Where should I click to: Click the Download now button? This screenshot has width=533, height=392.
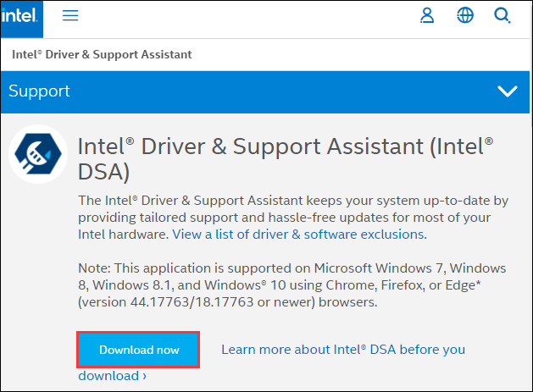tap(138, 350)
